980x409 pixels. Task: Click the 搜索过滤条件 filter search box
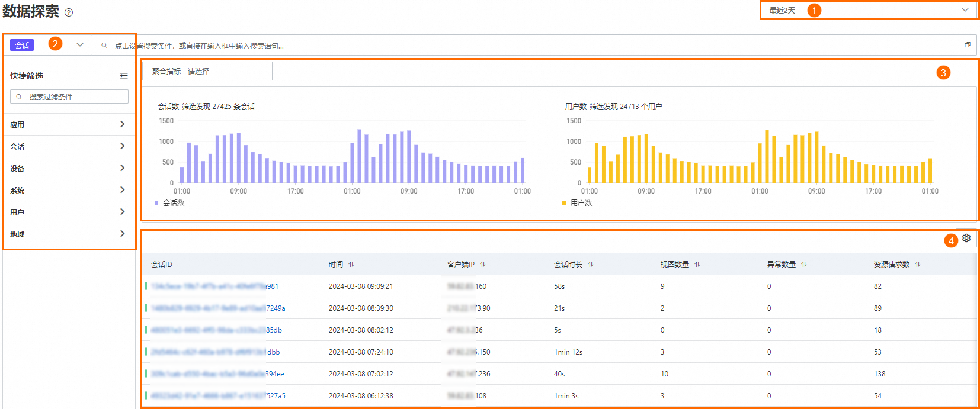click(69, 96)
